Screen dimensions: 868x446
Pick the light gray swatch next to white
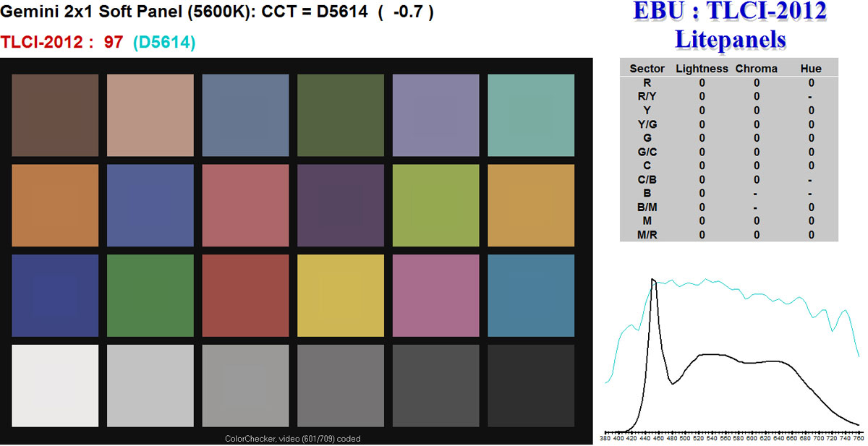point(150,385)
